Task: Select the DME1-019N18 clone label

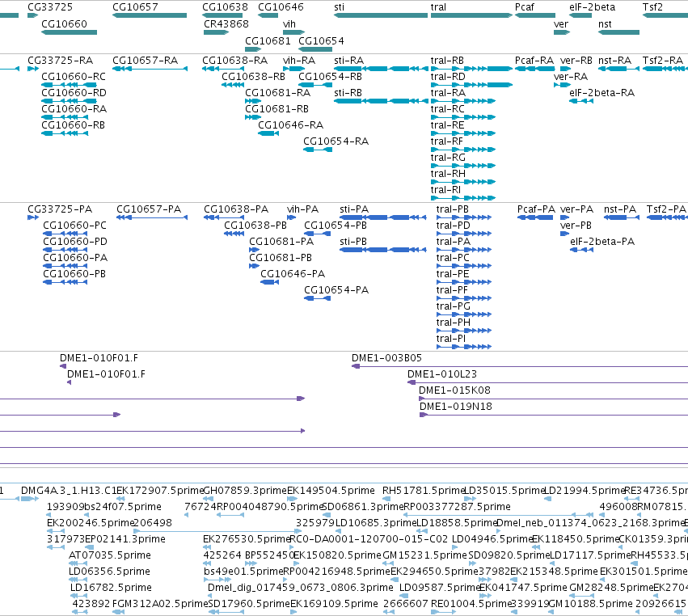Action: tap(455, 407)
